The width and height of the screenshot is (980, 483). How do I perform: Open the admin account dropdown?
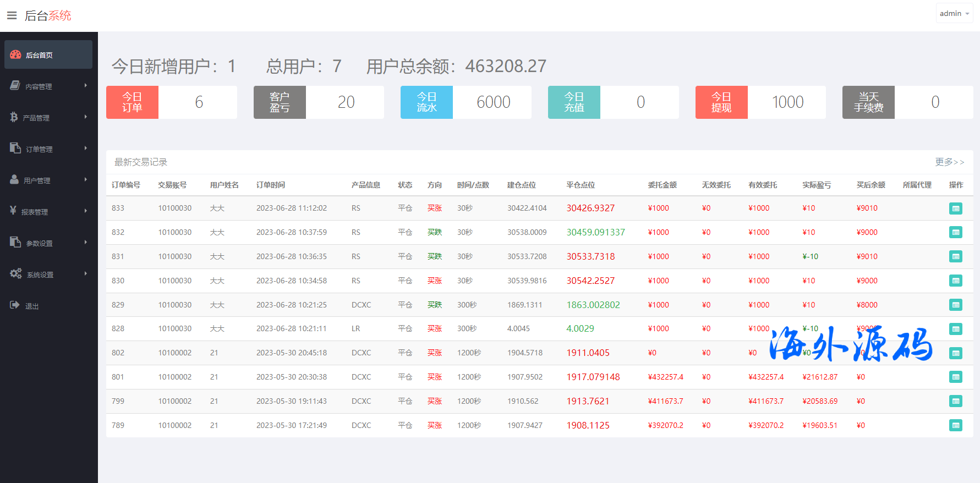coord(954,13)
